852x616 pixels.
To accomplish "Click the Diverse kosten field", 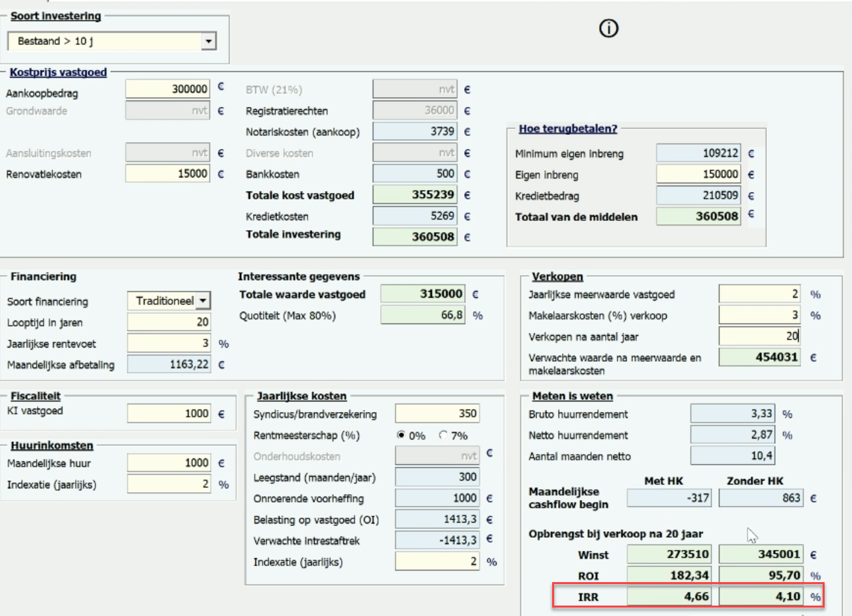I will 415,153.
